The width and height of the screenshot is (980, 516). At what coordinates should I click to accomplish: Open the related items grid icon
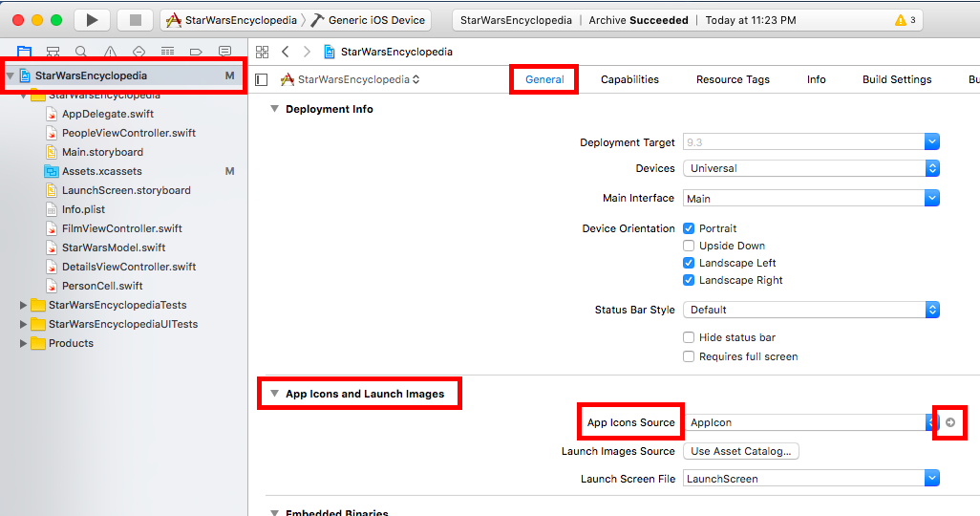coord(263,52)
